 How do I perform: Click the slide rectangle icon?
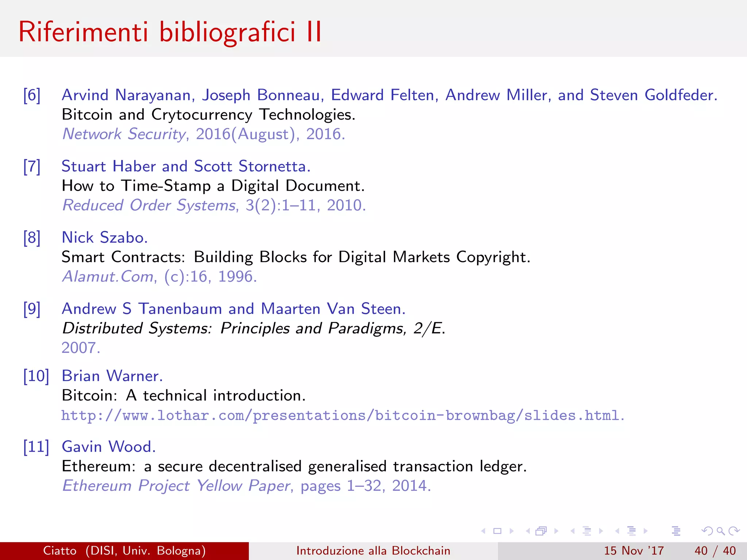(x=497, y=531)
